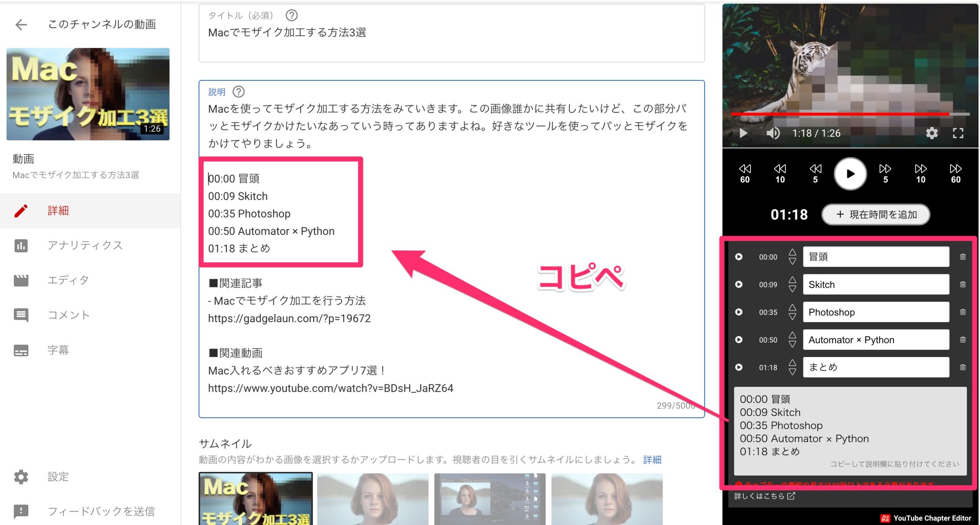Click the sidebar video thumbnail preview
The image size is (980, 525).
tap(88, 94)
